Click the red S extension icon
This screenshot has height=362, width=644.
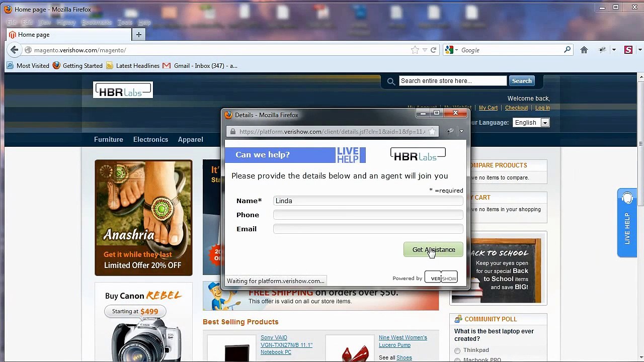tap(628, 50)
